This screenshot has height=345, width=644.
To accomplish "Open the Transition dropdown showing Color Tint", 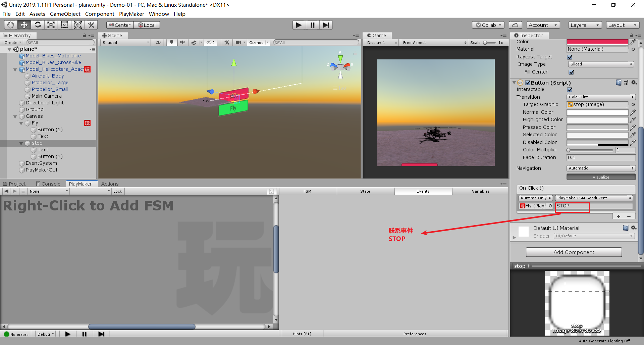I will tap(601, 97).
